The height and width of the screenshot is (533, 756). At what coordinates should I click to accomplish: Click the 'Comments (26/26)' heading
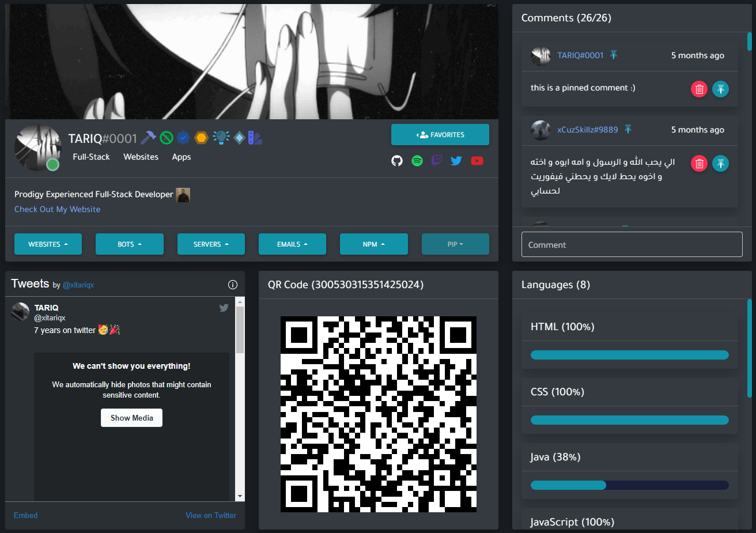[566, 18]
